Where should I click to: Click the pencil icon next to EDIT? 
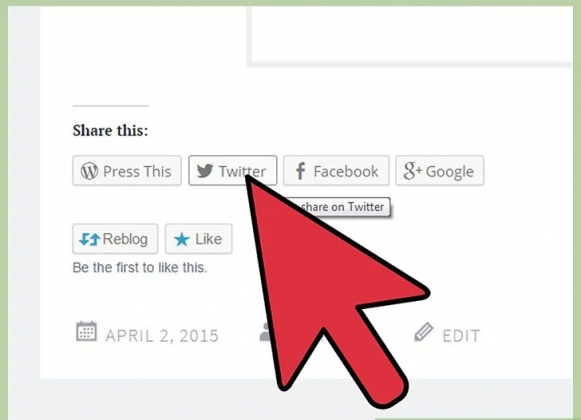click(424, 331)
